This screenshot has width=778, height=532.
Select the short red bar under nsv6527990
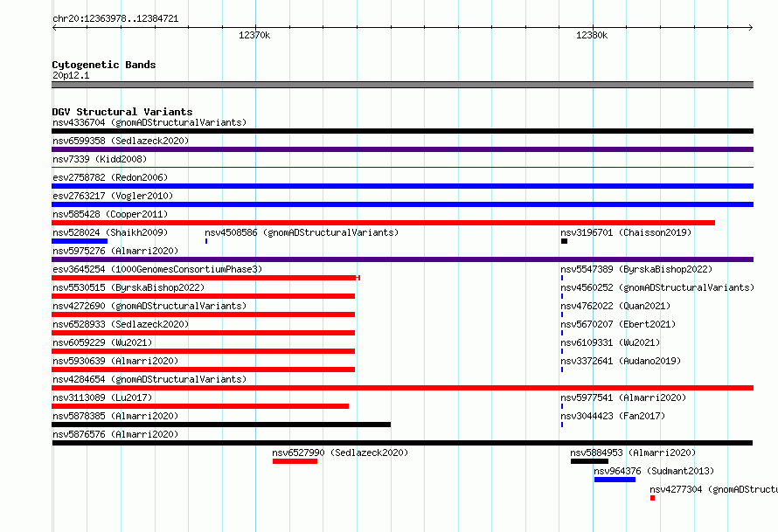pyautogui.click(x=295, y=461)
